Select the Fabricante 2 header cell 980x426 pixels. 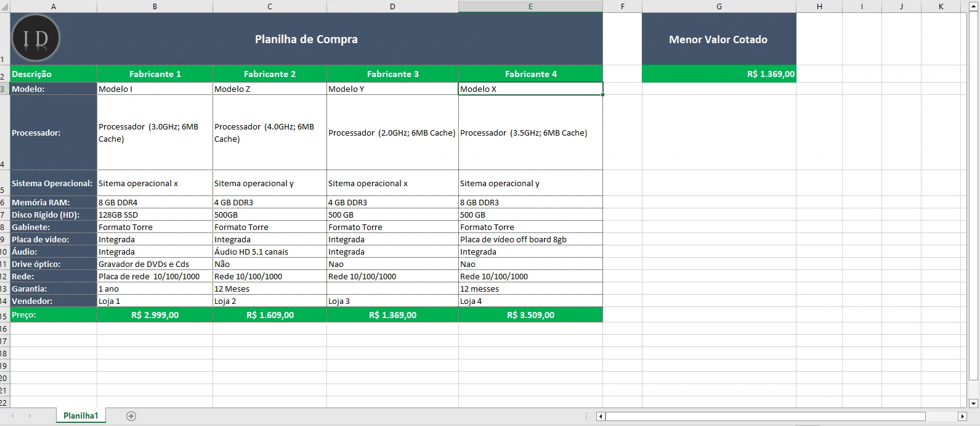pyautogui.click(x=270, y=74)
